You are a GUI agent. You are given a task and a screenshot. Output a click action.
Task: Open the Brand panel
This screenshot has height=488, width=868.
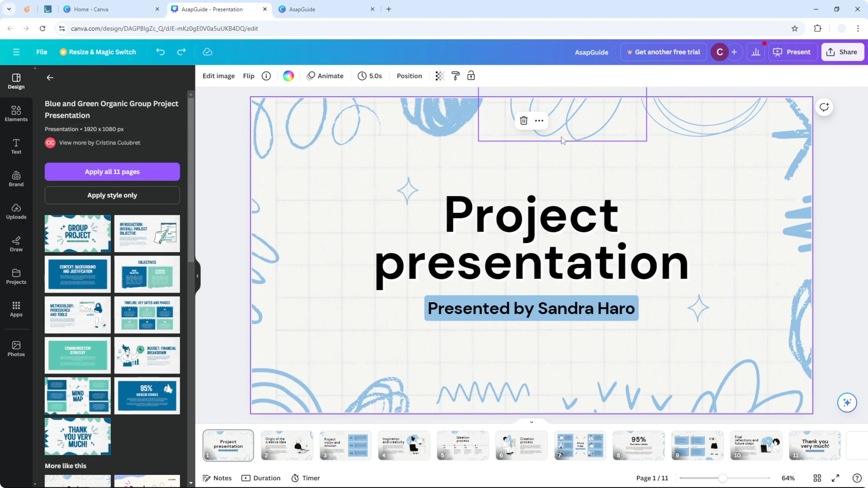(16, 179)
